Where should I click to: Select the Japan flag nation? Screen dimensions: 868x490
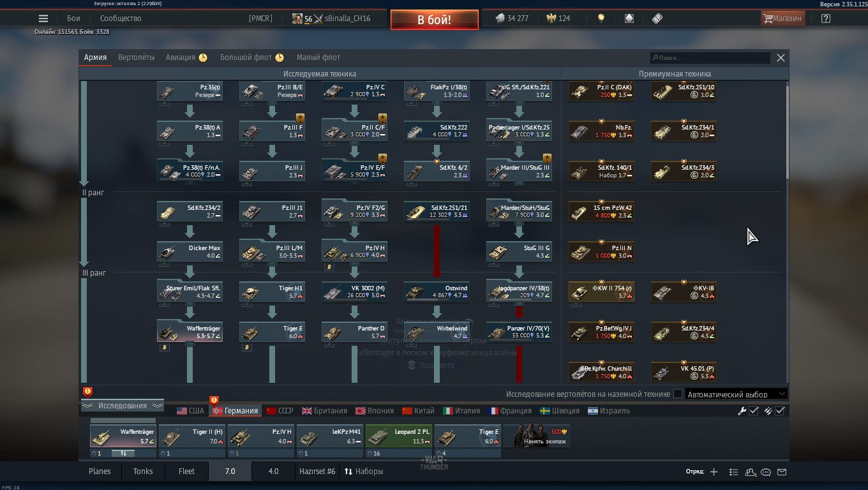coord(375,411)
